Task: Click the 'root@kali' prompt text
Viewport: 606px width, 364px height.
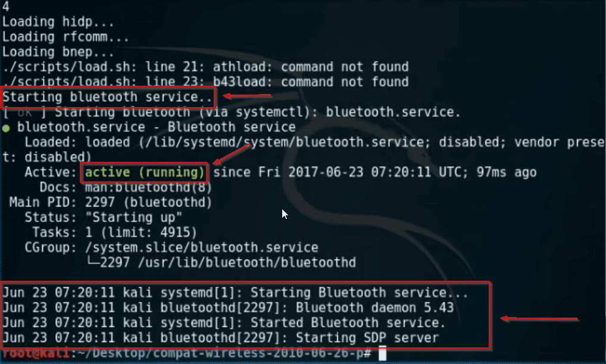Action: (x=36, y=353)
